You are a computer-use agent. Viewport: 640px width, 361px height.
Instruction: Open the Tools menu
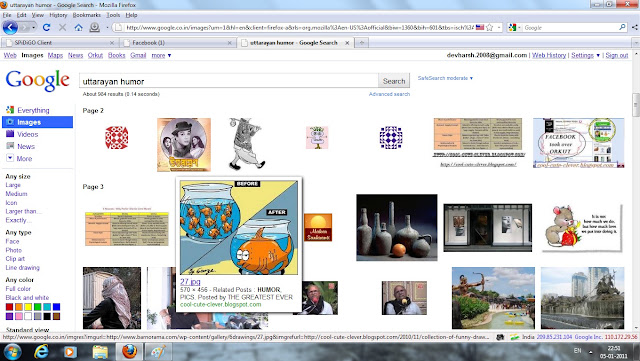pyautogui.click(x=113, y=15)
